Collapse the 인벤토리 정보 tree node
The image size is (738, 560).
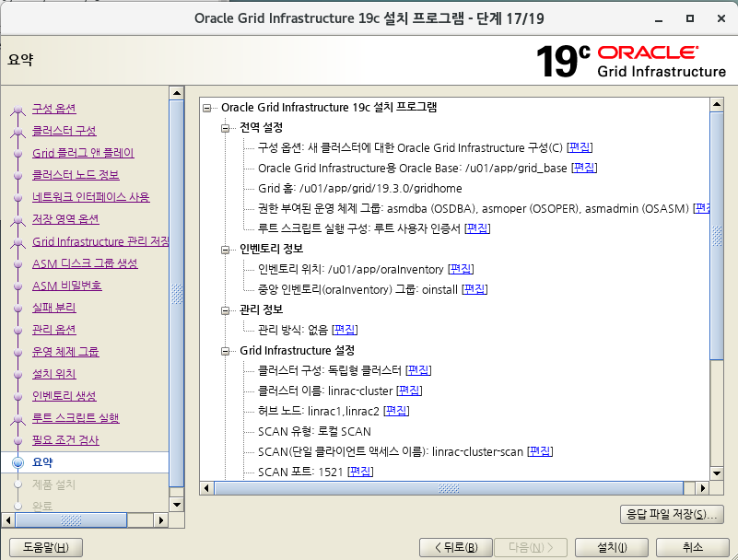[226, 250]
